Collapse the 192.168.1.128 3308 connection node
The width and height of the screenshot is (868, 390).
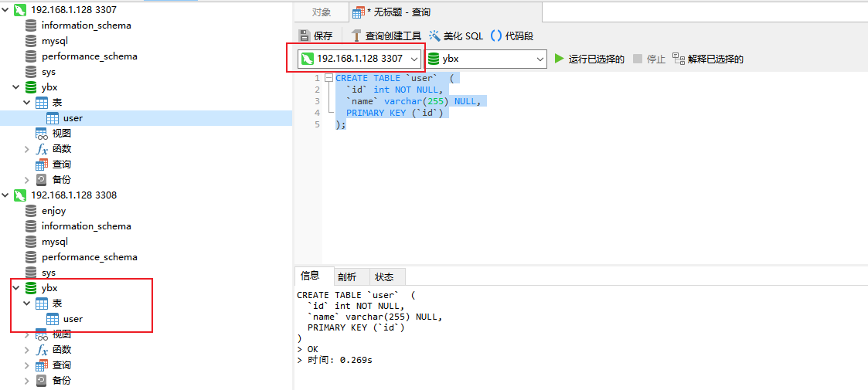5,195
